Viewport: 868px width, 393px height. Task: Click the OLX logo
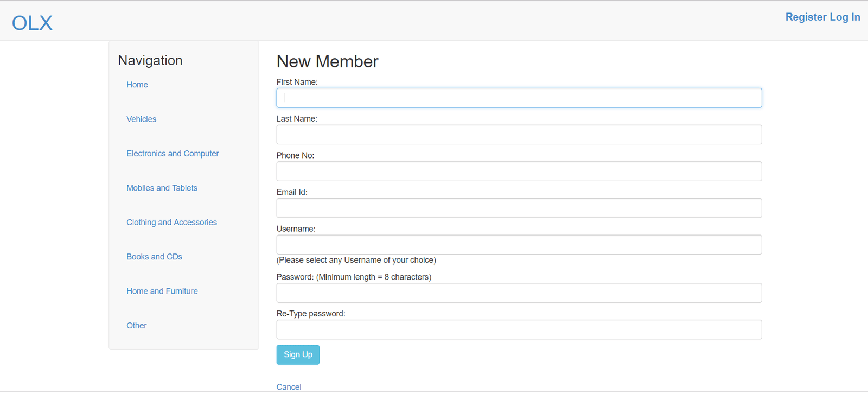[x=32, y=23]
